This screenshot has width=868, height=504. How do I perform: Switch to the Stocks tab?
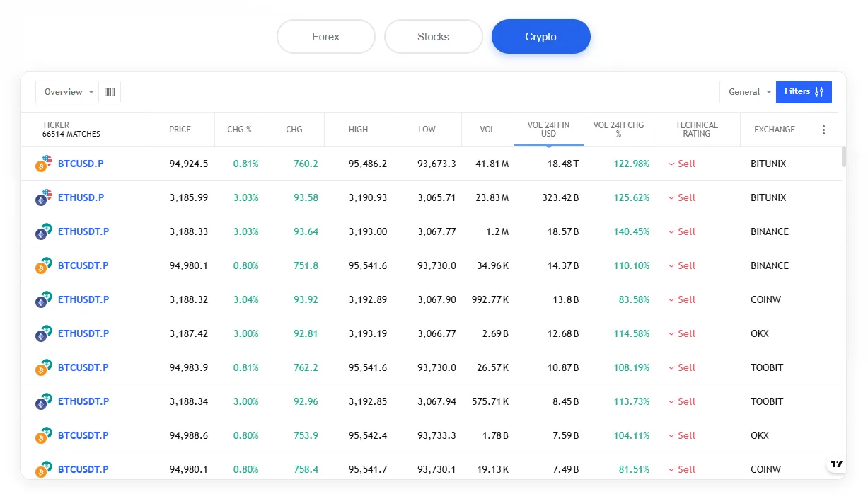pos(433,37)
